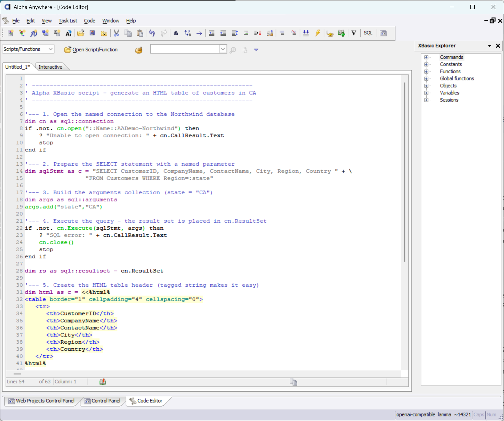504x421 pixels.
Task: Open the Window menu
Action: 111,21
